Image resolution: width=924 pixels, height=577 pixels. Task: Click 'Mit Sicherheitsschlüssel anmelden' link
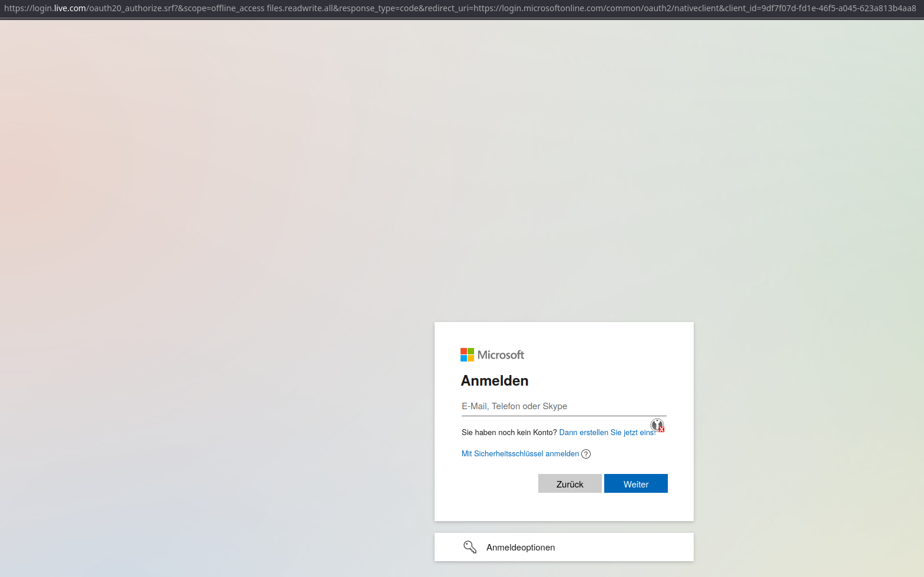[x=521, y=454]
